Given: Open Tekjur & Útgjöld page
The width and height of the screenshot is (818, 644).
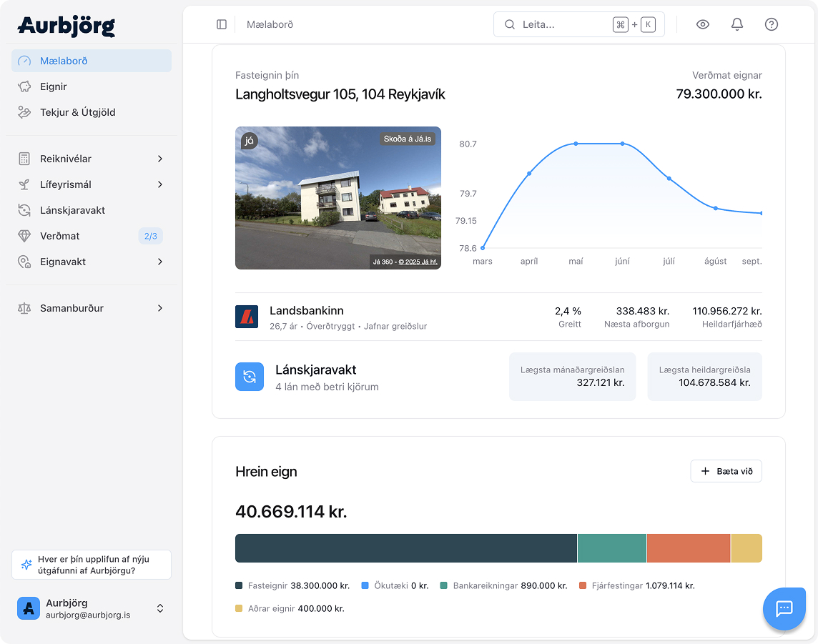Looking at the screenshot, I should coord(77,112).
